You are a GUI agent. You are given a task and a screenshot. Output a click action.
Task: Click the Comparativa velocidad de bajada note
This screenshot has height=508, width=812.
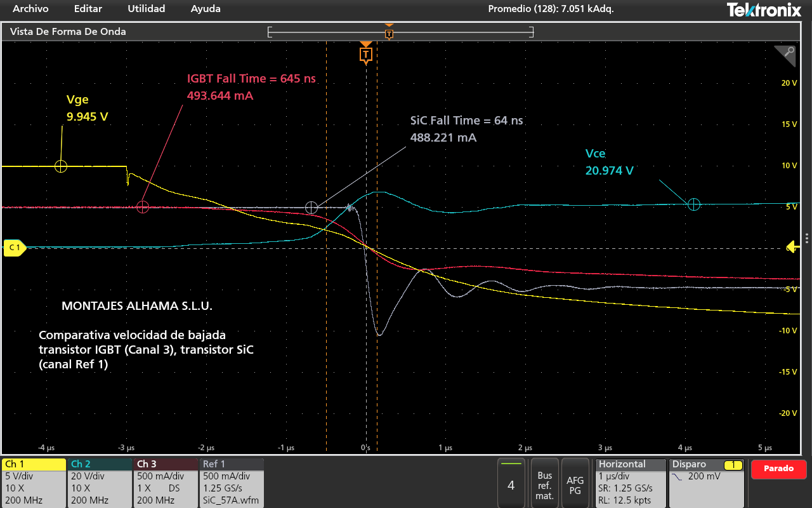[146, 349]
